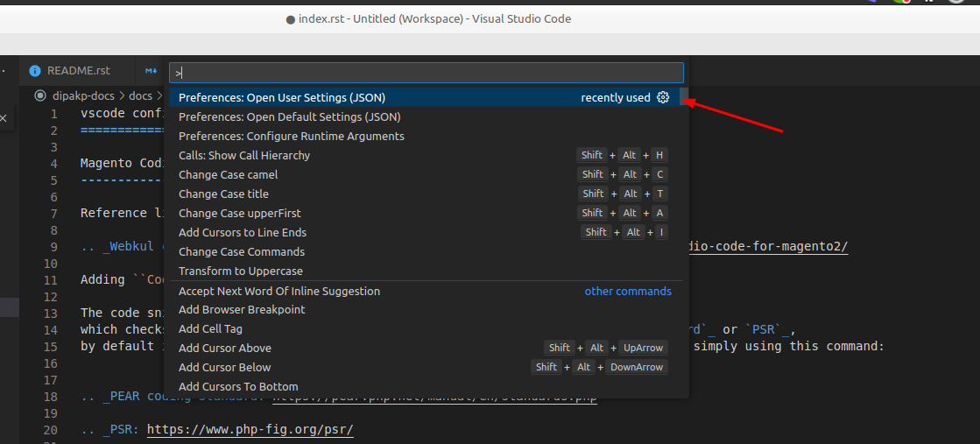Choose Accept Next Word Of Inline Suggestion
The width and height of the screenshot is (980, 444).
[425, 291]
